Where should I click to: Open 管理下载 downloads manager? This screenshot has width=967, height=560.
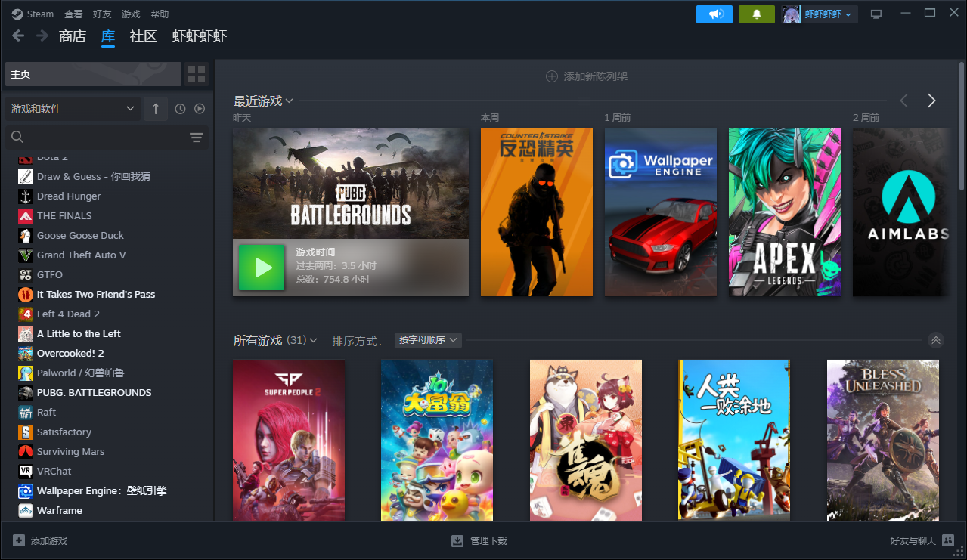pos(479,541)
